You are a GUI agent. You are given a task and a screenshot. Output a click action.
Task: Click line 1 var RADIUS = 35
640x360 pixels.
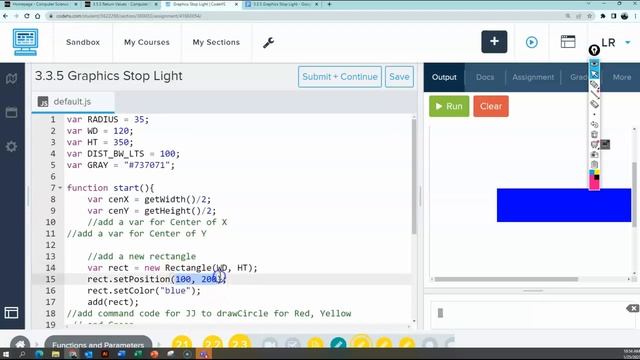point(108,120)
